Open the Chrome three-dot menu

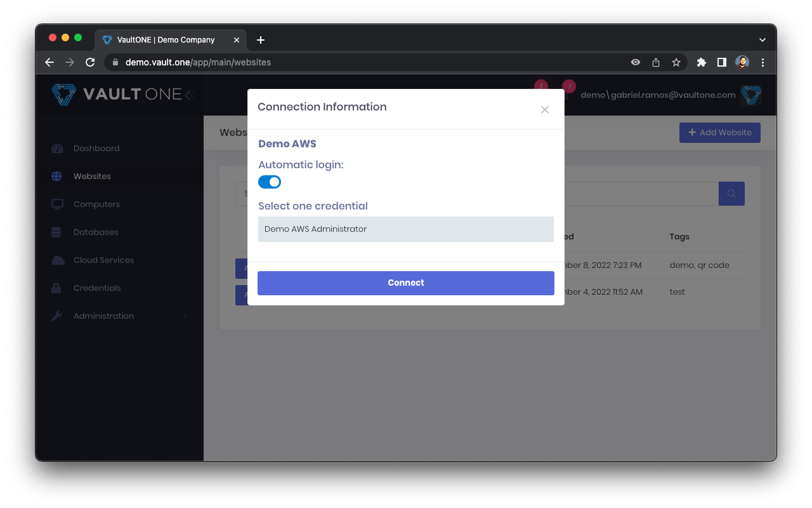pyautogui.click(x=763, y=62)
